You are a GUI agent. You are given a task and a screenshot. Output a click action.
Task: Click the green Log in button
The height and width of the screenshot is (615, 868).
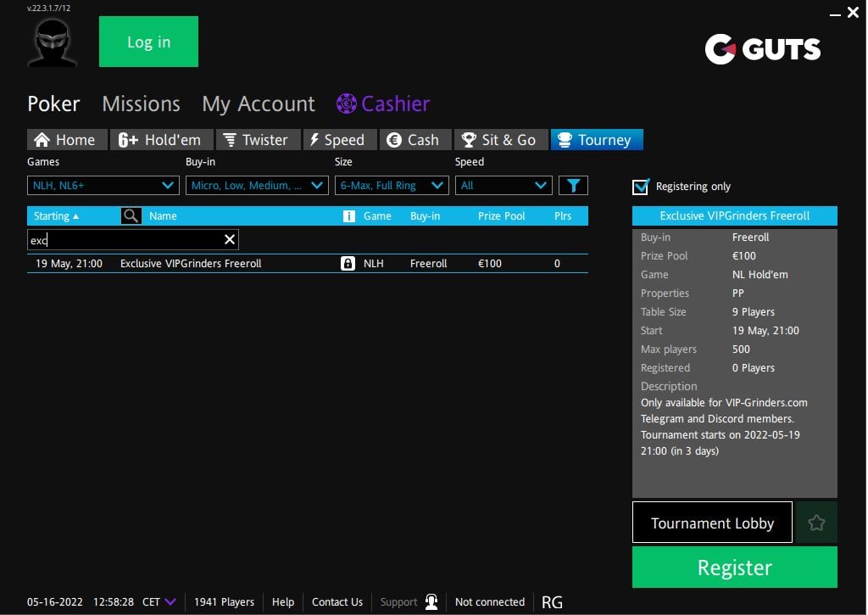click(x=148, y=42)
